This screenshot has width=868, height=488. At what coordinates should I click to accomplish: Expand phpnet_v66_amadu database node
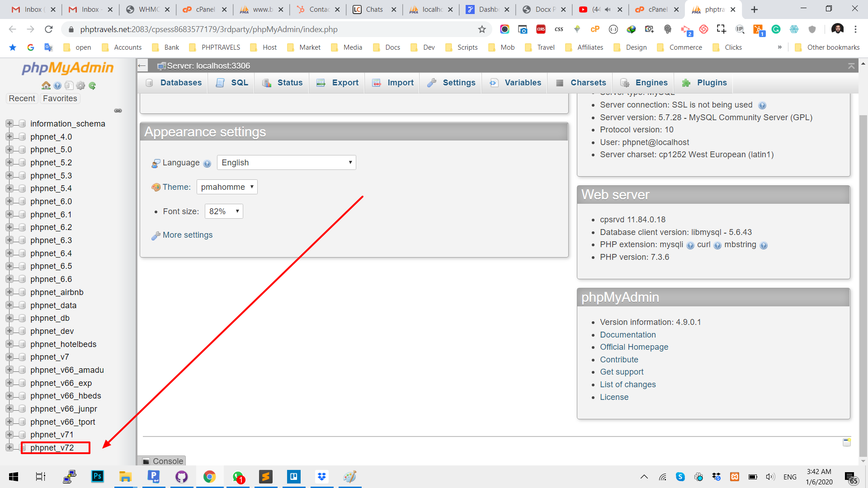pyautogui.click(x=9, y=370)
